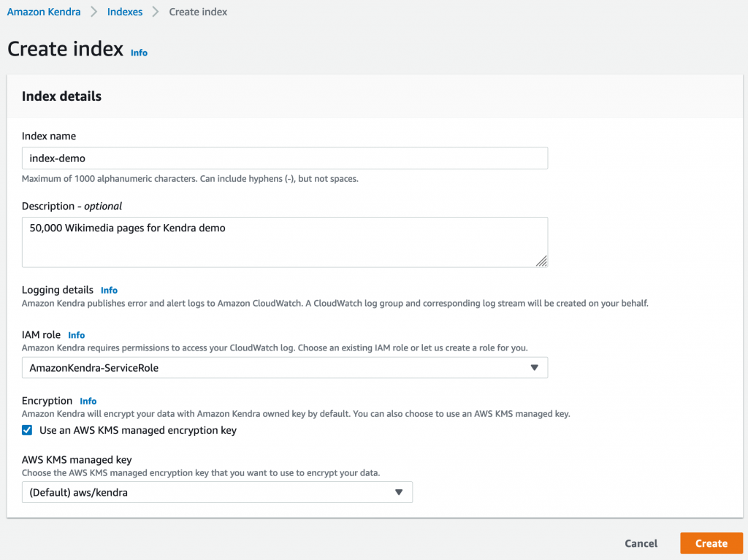
Task: Click the 'Use an AWS KMS managed encryption key' label
Action: coord(138,430)
